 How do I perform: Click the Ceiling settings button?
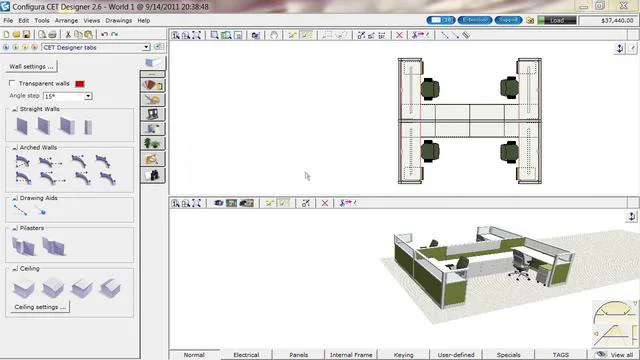pyautogui.click(x=39, y=307)
